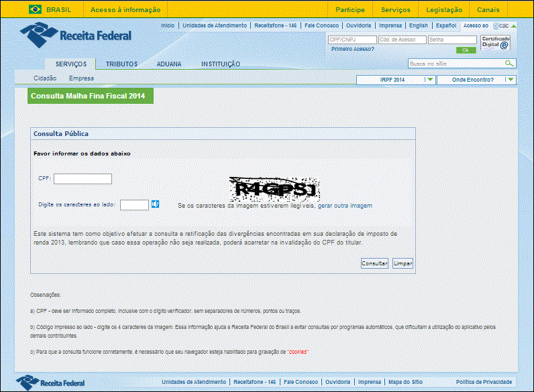Focus the captcha characters input field
Image resolution: width=534 pixels, height=392 pixels.
coord(135,205)
